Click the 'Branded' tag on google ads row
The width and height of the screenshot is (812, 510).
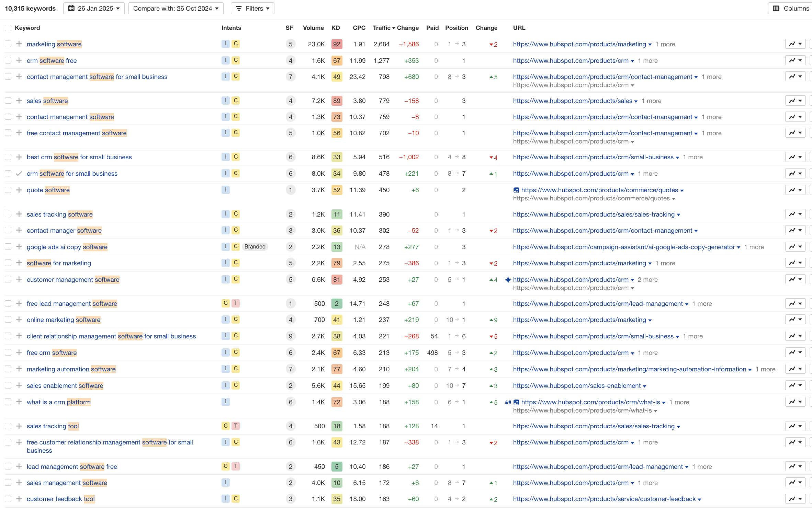pos(255,246)
